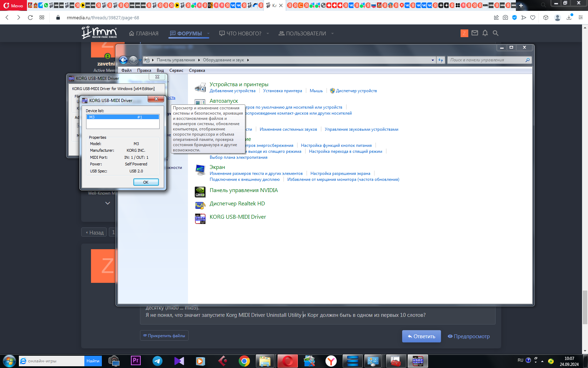Expand the Что нового dropdown arrow

tap(268, 34)
